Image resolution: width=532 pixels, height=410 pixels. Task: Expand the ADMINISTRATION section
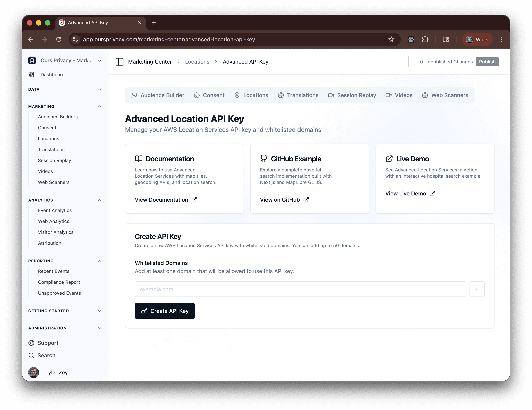99,328
